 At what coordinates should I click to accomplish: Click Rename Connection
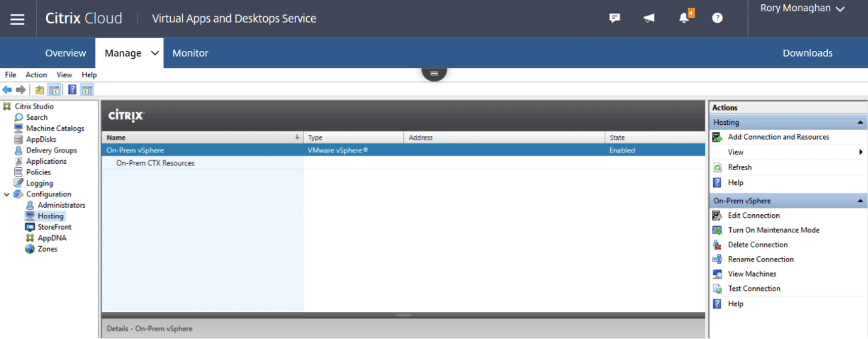(761, 260)
